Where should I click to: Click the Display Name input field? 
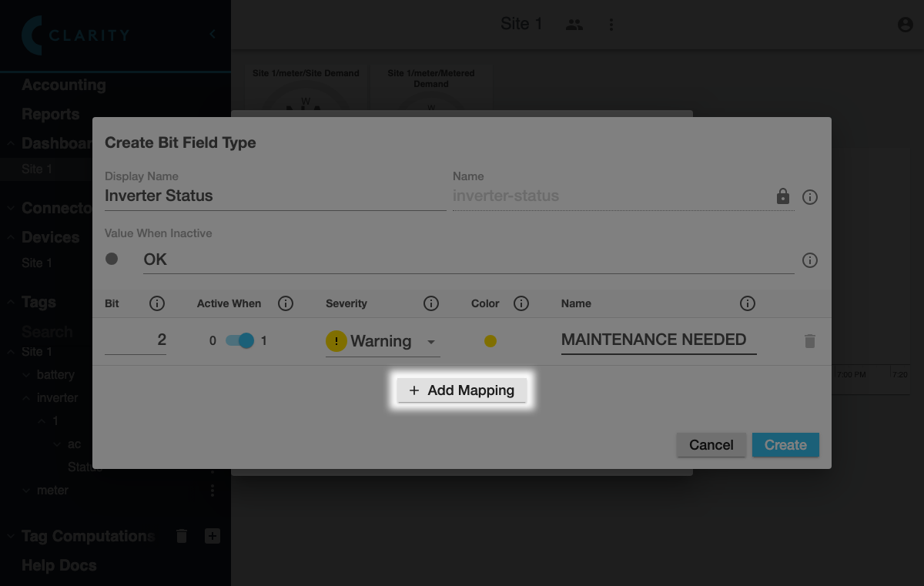(274, 196)
